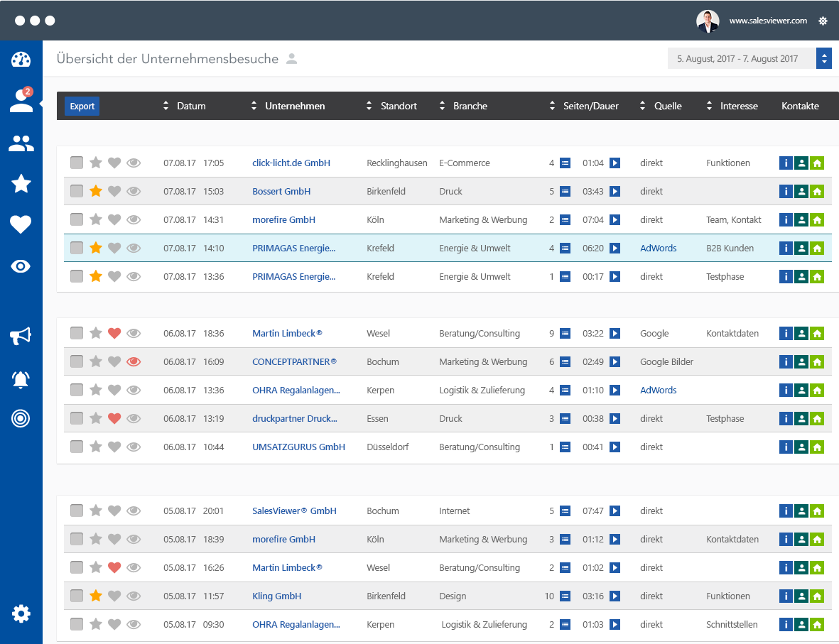This screenshot has height=644, width=839.
Task: Click info icon for click-licht.de GmbH row
Action: (x=786, y=163)
